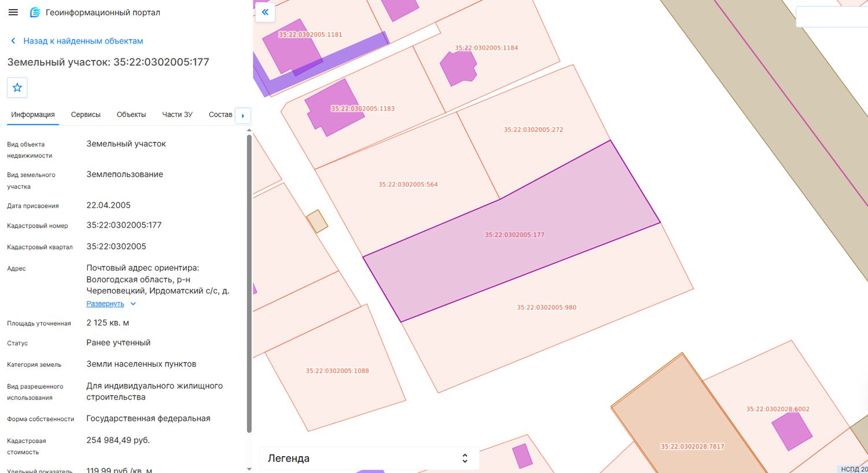This screenshot has height=473, width=868.
Task: Select the Объекты tab
Action: click(131, 115)
